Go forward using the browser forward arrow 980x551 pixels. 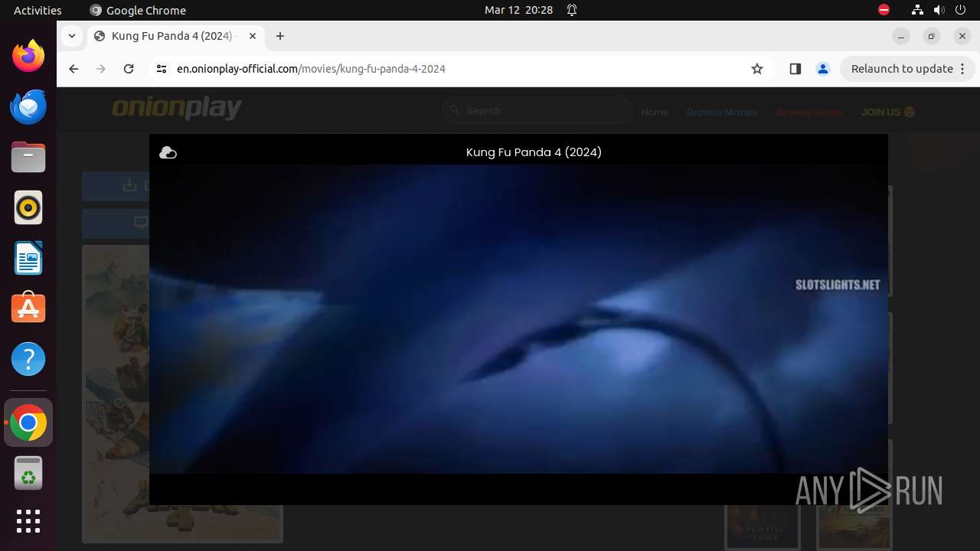coord(101,69)
